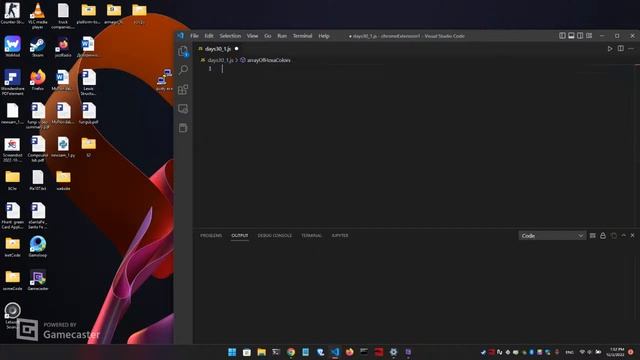Viewport: 640px width, 360px height.
Task: Switch to the Jupyter panel tab
Action: (340, 236)
